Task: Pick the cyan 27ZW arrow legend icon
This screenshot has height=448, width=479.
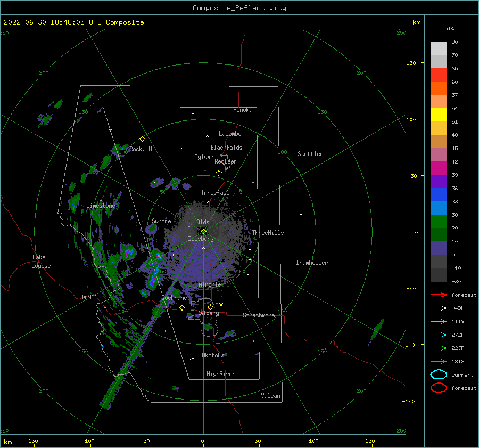Action: 439,335
